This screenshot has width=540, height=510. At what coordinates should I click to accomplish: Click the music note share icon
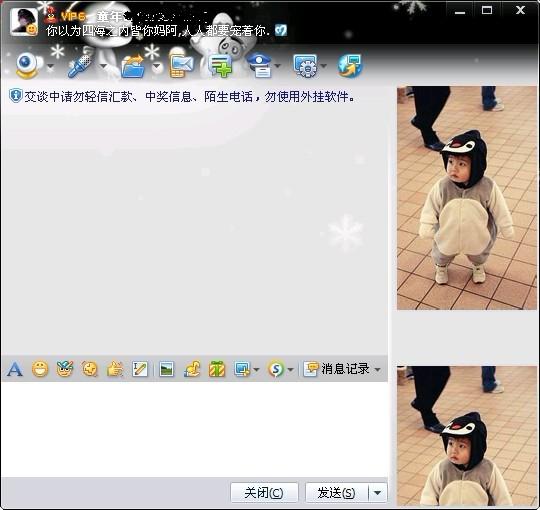(192, 370)
